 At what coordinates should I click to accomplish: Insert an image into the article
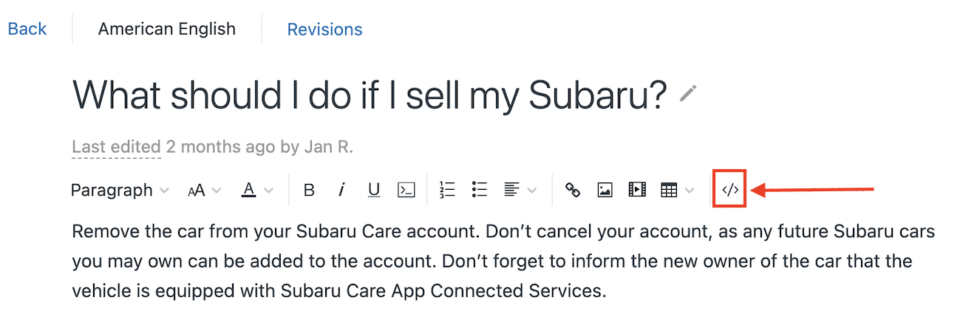click(x=605, y=190)
